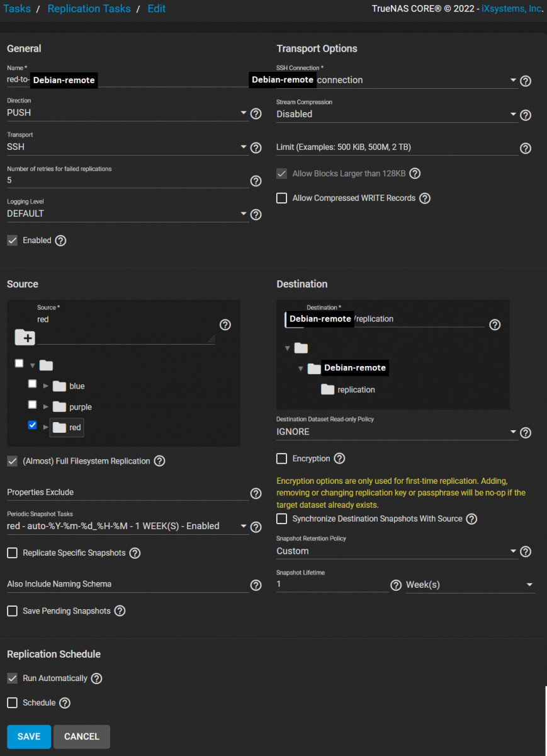Image resolution: width=547 pixels, height=756 pixels.
Task: Click the SAVE button
Action: pyautogui.click(x=29, y=736)
